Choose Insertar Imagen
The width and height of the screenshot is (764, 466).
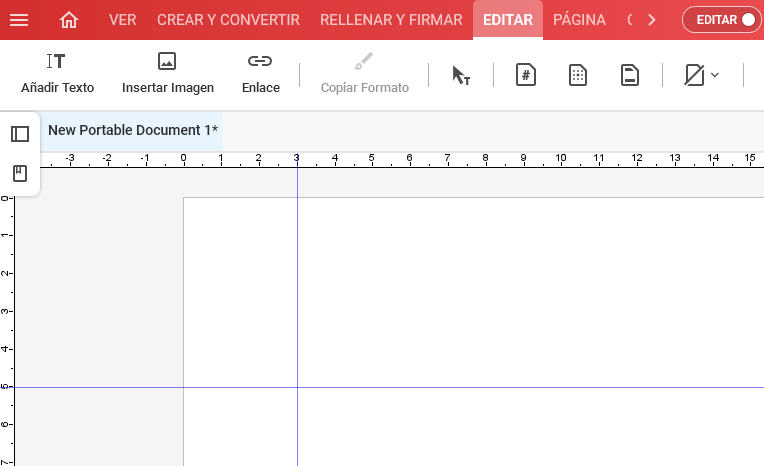point(168,73)
